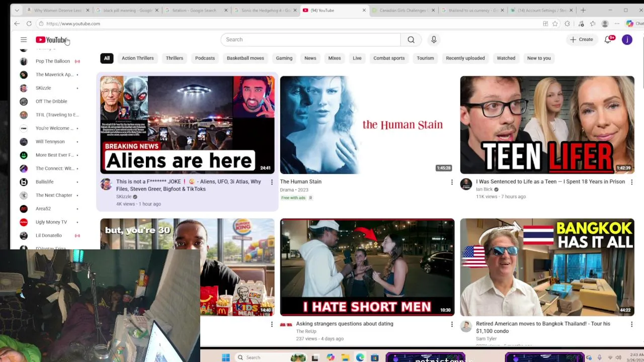Open the YouTube hamburger guide menu
The width and height of the screenshot is (644, 362).
(24, 40)
